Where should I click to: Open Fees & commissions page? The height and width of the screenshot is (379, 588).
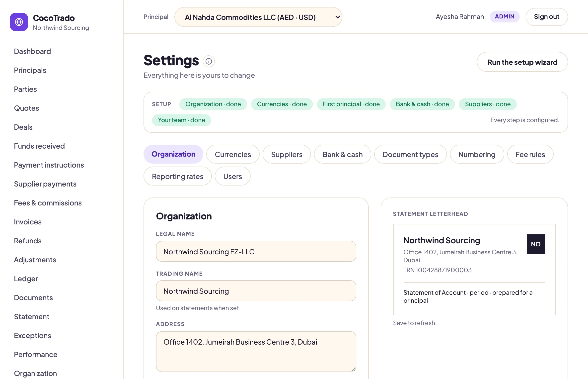[48, 203]
